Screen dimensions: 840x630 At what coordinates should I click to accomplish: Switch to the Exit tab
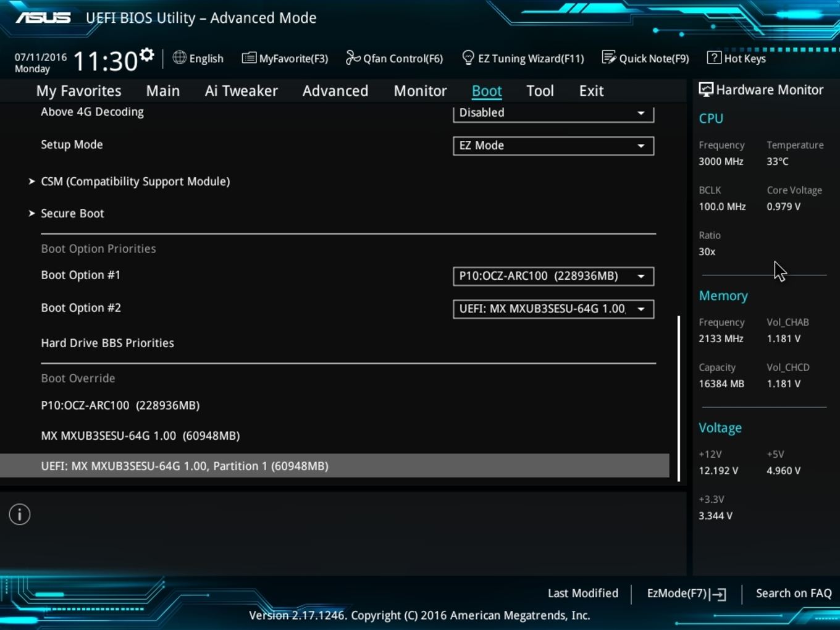point(591,91)
